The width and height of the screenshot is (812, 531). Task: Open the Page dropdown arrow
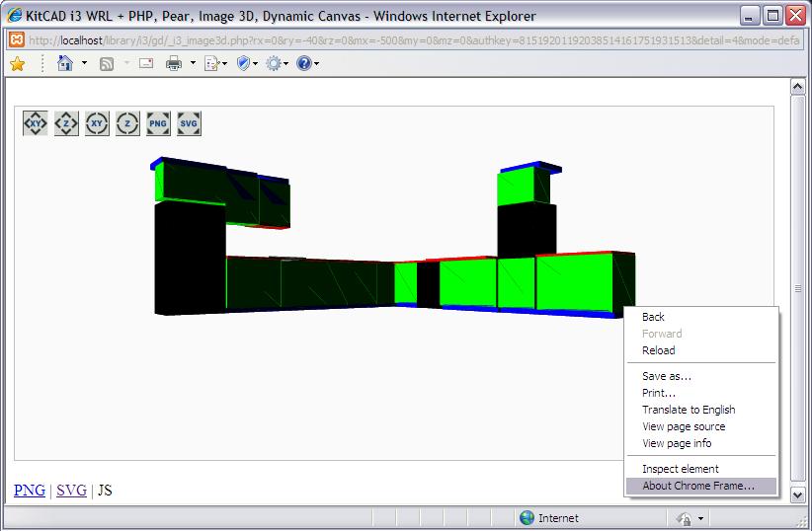click(225, 63)
